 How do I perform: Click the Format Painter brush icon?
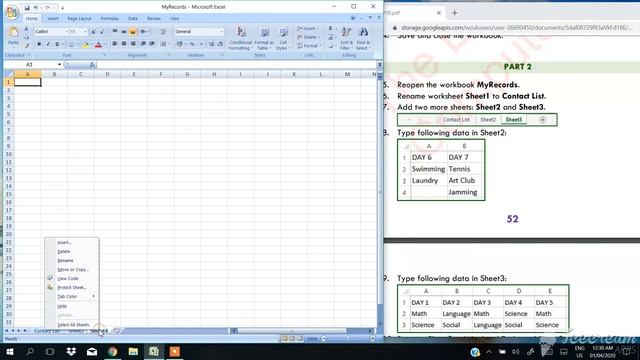tap(27, 45)
